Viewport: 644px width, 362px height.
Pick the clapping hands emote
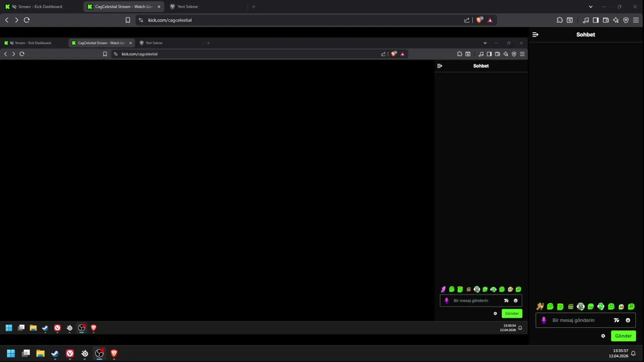540,306
